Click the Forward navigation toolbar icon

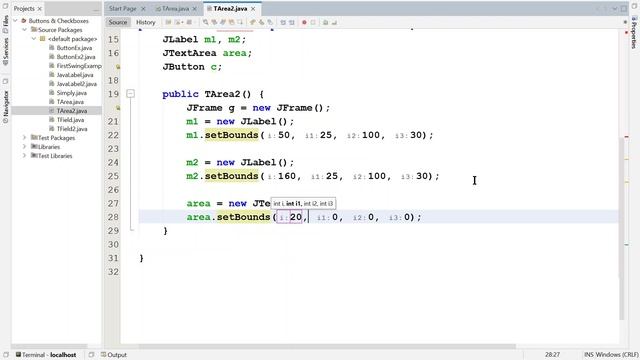189,22
